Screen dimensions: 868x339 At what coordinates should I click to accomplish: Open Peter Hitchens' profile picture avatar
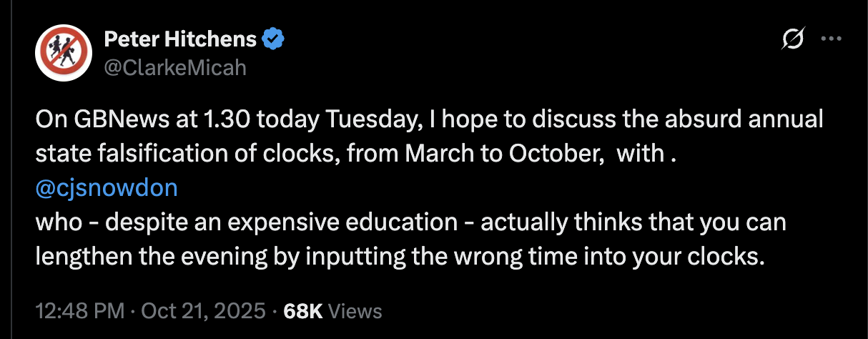[61, 52]
